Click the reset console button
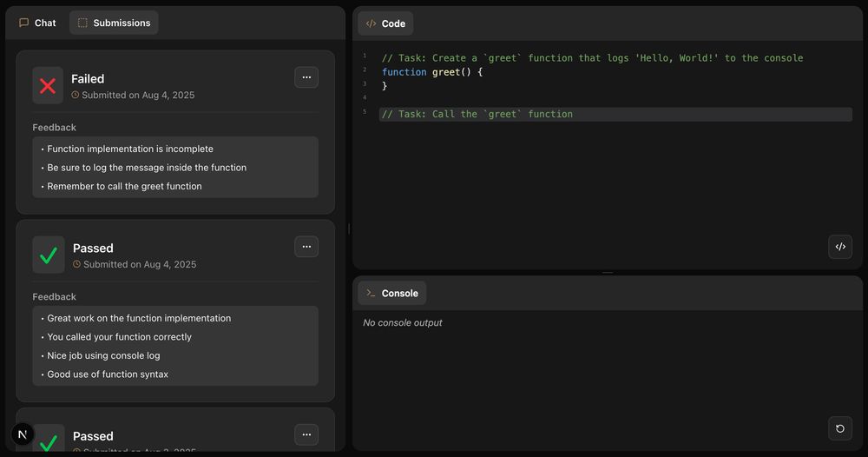The height and width of the screenshot is (457, 868). (x=839, y=428)
